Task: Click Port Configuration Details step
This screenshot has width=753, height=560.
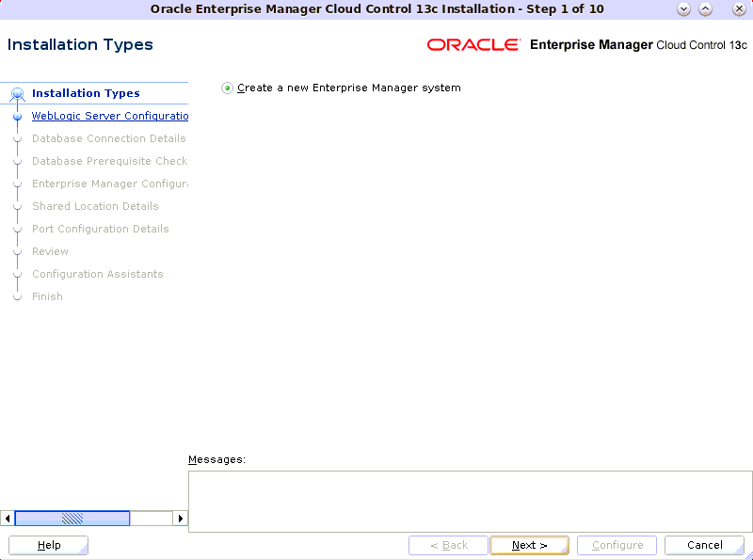Action: (101, 229)
